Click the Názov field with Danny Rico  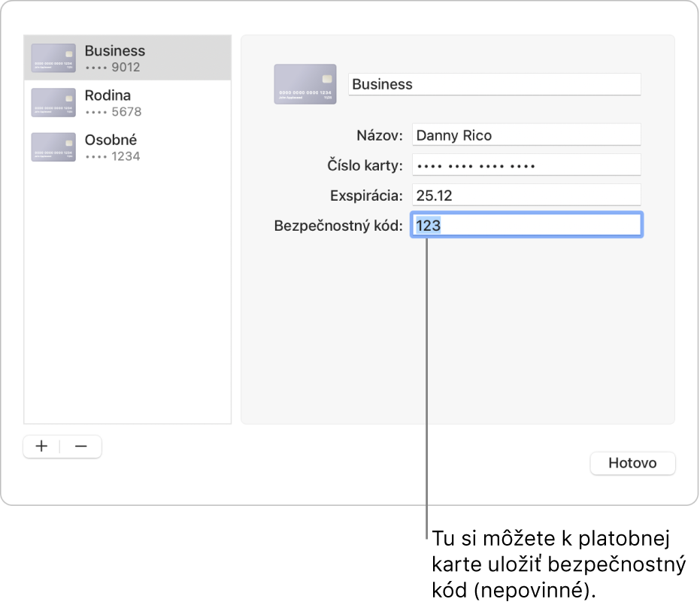(x=526, y=135)
